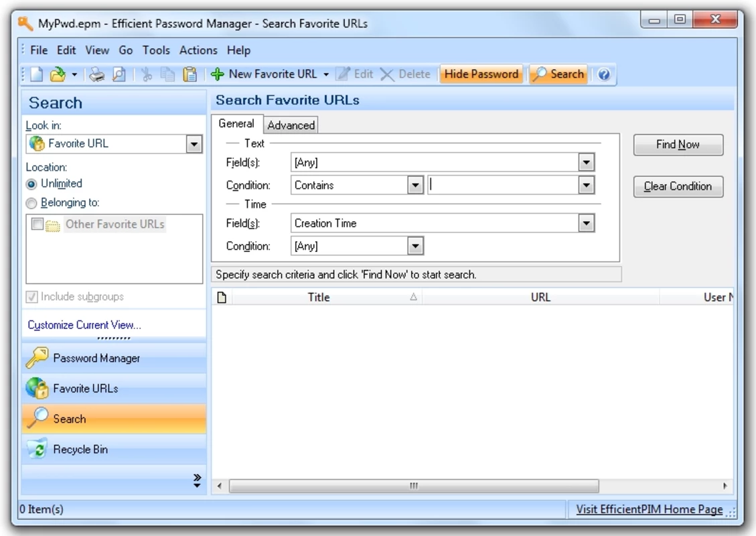
Task: Click the Print toolbar icon
Action: tap(97, 74)
